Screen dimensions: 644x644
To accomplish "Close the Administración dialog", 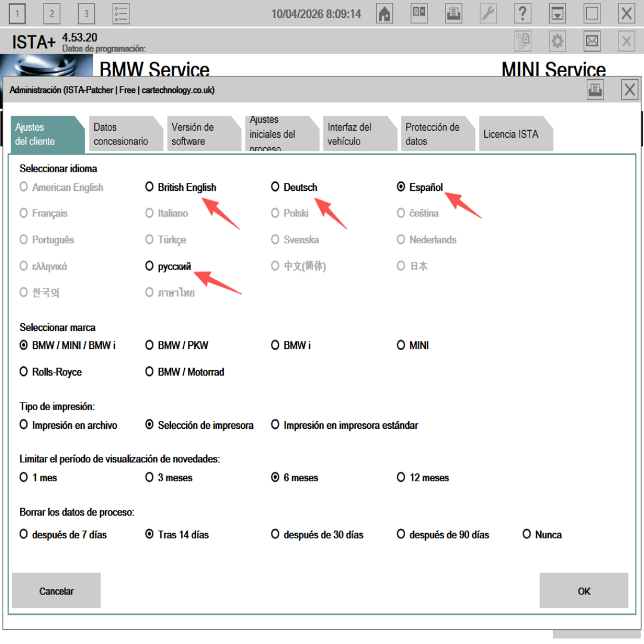I will tap(630, 89).
